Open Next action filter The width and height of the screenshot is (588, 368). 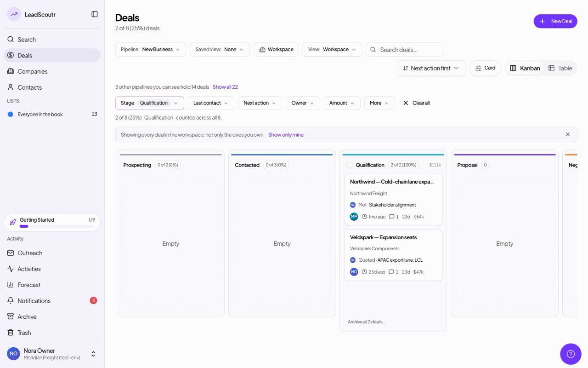[x=260, y=103]
